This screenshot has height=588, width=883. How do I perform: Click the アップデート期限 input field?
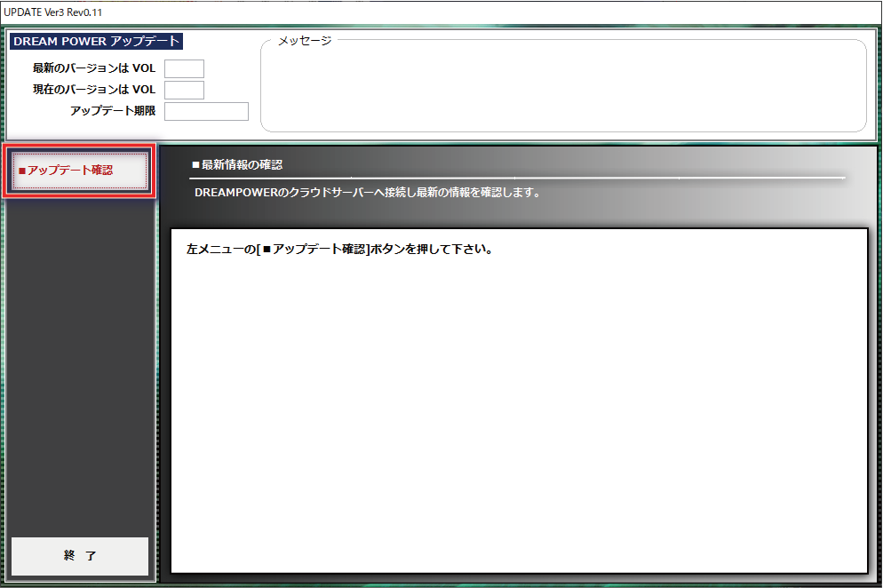pos(206,112)
